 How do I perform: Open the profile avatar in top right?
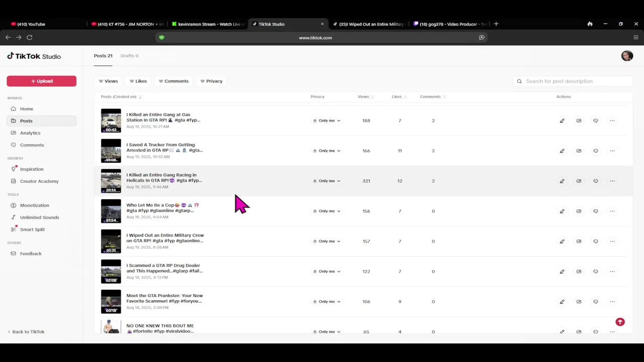[627, 56]
